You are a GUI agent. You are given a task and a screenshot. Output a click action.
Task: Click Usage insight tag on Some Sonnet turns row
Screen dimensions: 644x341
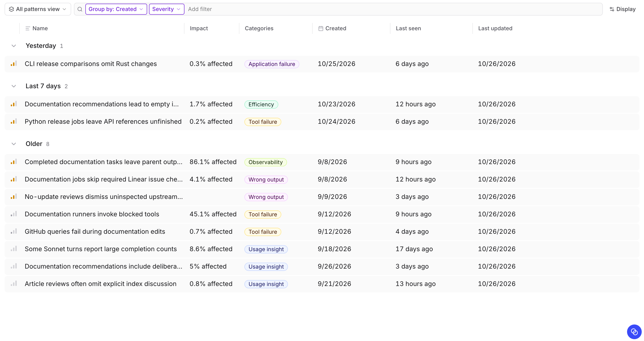pyautogui.click(x=266, y=249)
